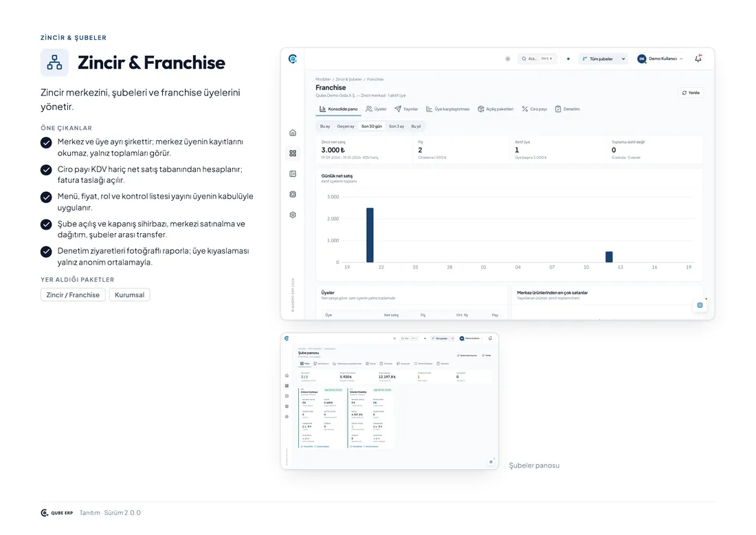Click the Ort. fiş column header in Üyeler table
The image size is (756, 535).
click(x=462, y=315)
